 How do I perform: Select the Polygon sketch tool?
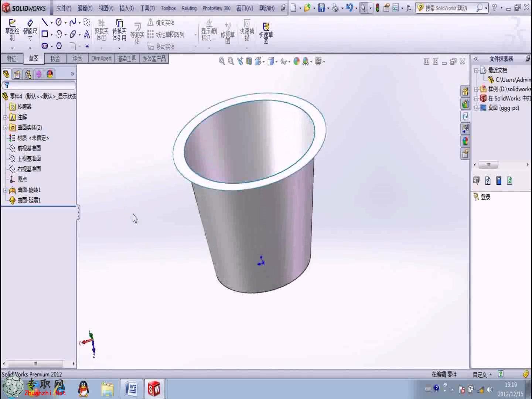pyautogui.click(x=59, y=46)
